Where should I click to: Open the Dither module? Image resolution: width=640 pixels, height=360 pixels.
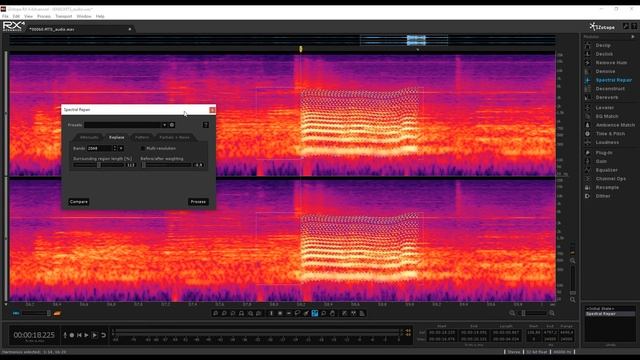(602, 196)
